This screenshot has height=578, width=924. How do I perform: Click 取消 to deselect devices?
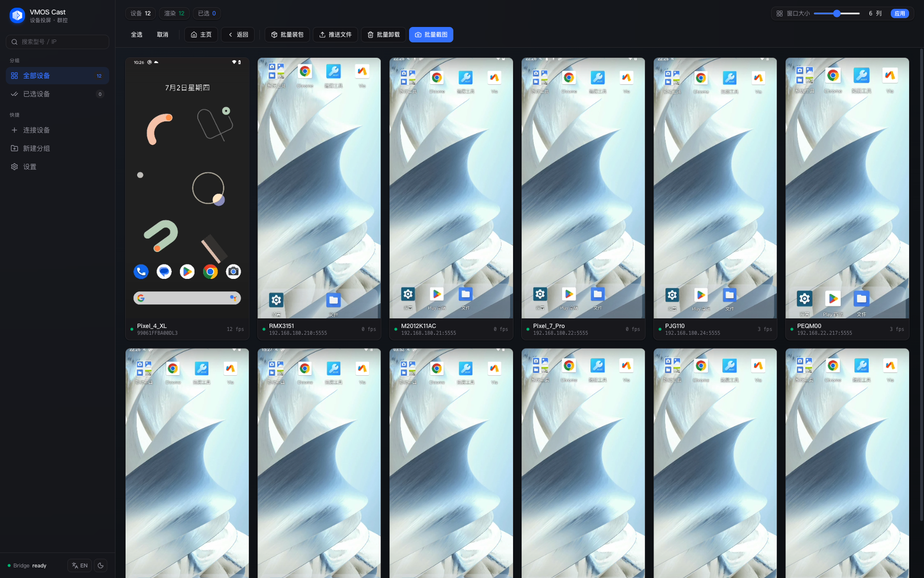pos(163,35)
